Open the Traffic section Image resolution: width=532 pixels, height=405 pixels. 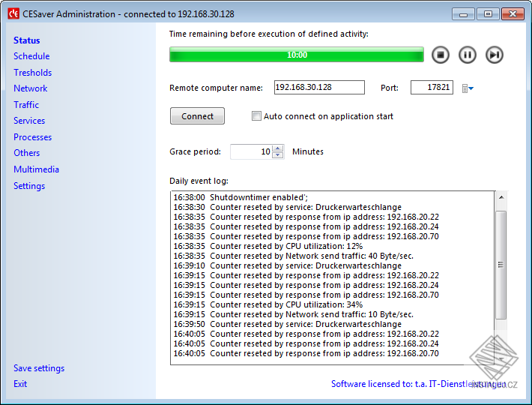[x=26, y=104]
